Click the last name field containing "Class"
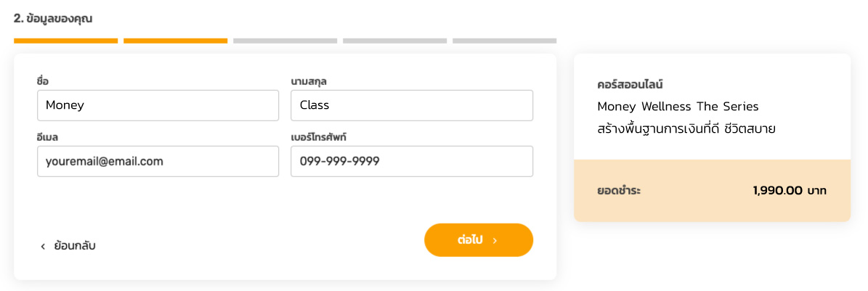 point(411,105)
